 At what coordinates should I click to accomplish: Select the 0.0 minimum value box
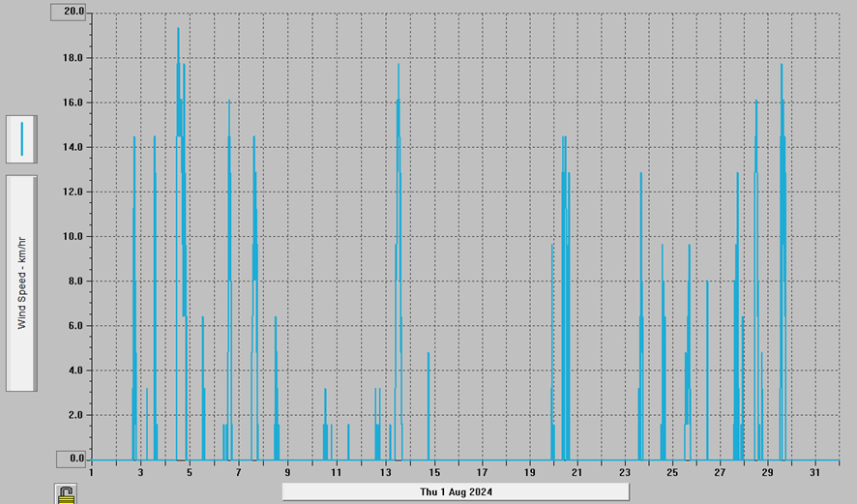pos(74,460)
